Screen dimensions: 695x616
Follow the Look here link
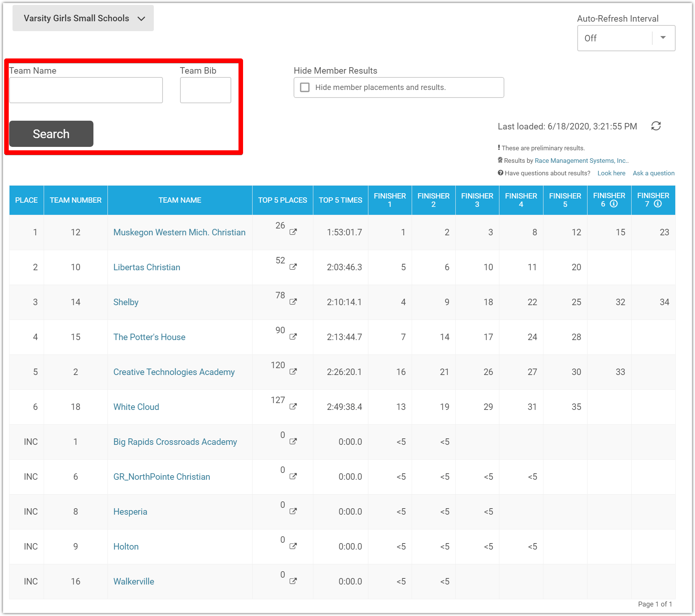pyautogui.click(x=611, y=173)
